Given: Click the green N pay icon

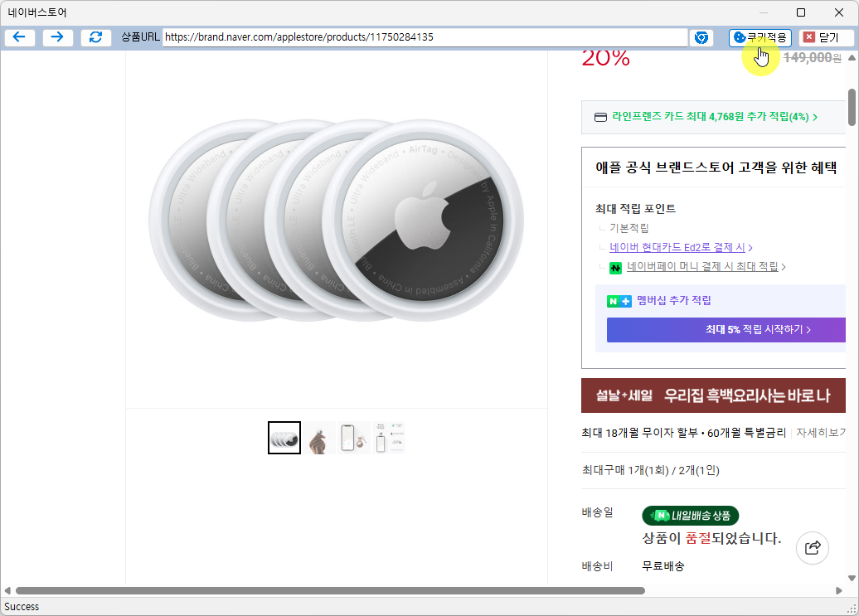Looking at the screenshot, I should pyautogui.click(x=616, y=268).
